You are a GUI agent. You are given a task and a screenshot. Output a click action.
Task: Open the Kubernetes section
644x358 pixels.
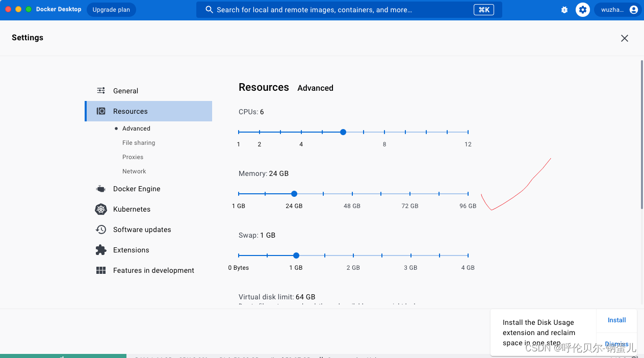coord(148,209)
